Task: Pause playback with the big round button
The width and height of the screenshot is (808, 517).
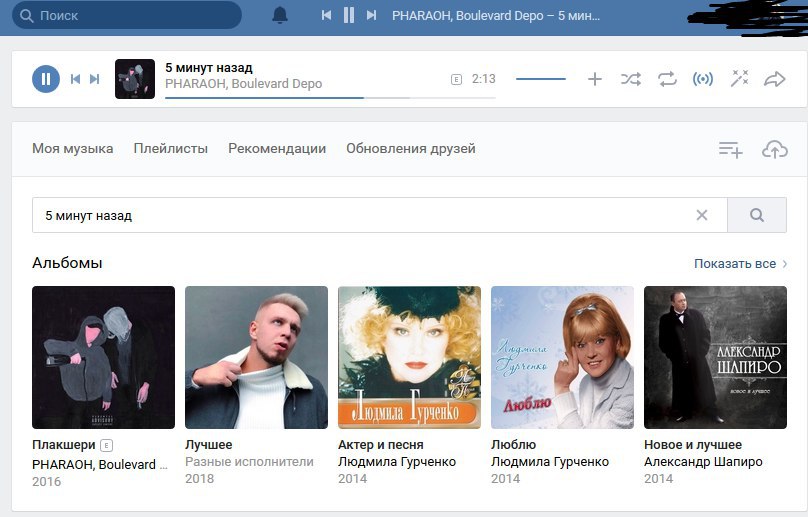Action: click(x=46, y=79)
